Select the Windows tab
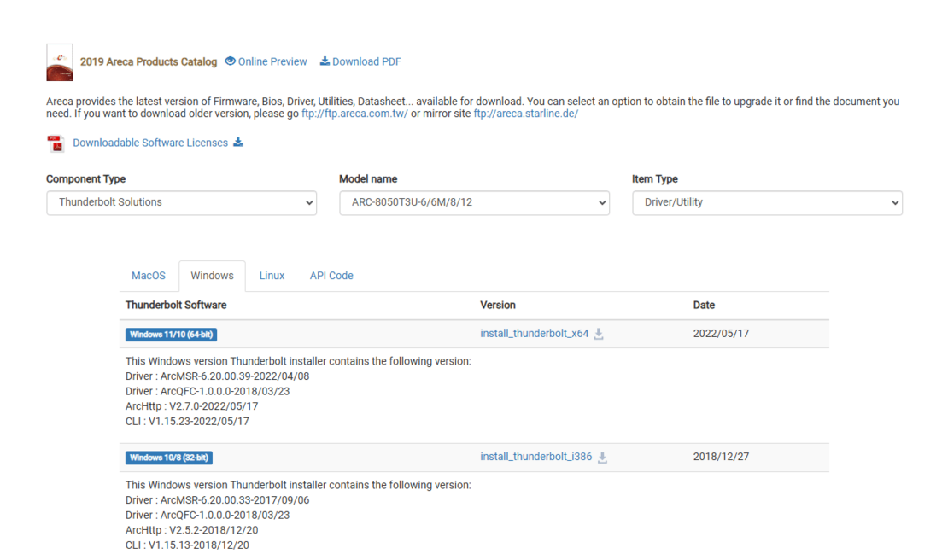The height and width of the screenshot is (560, 948). (x=212, y=275)
